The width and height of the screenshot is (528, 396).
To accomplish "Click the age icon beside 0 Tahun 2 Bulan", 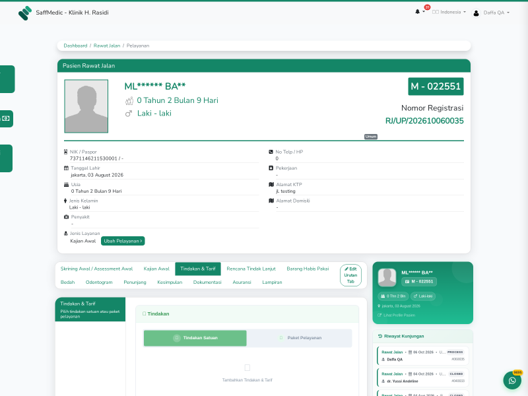I will tap(129, 100).
